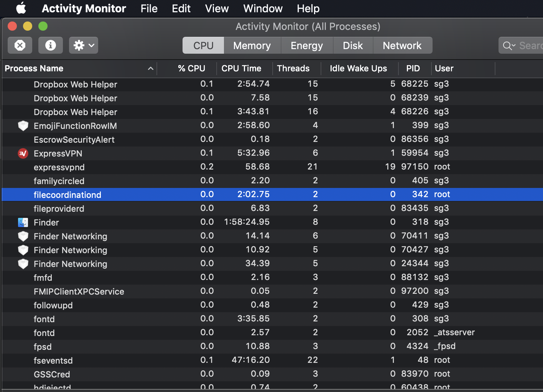Click Finder's CPU time 1:58:24.95
The width and height of the screenshot is (543, 392).
click(x=247, y=222)
